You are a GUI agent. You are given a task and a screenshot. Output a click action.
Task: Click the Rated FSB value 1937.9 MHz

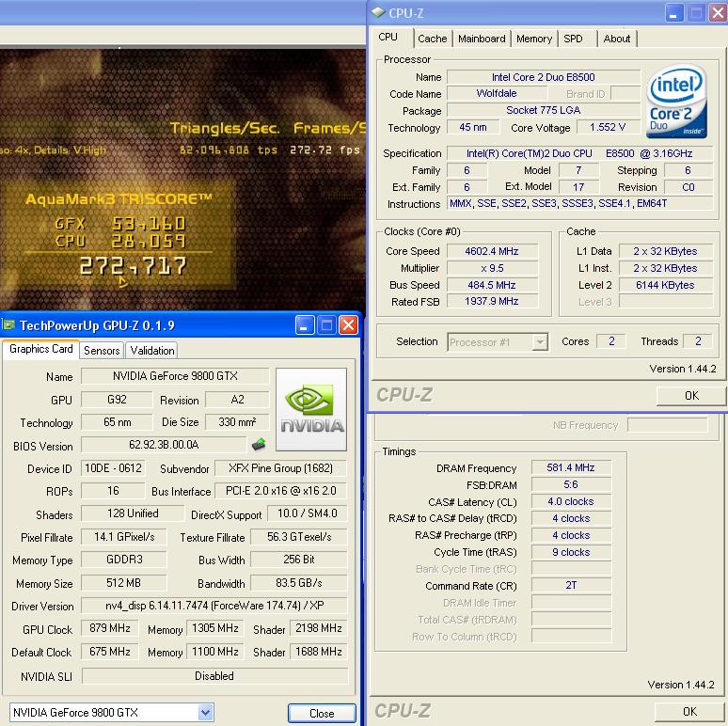492,301
